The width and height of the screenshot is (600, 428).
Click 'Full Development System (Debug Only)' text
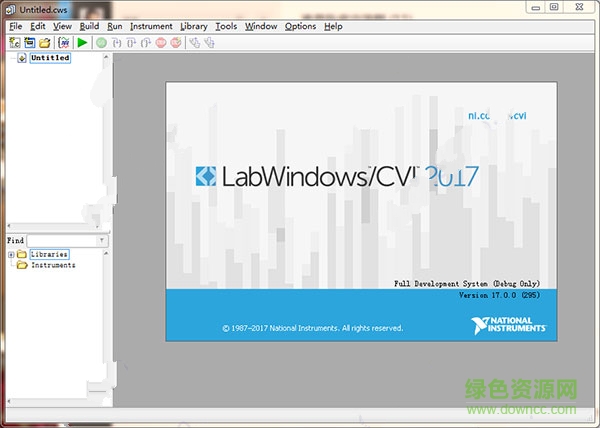467,284
